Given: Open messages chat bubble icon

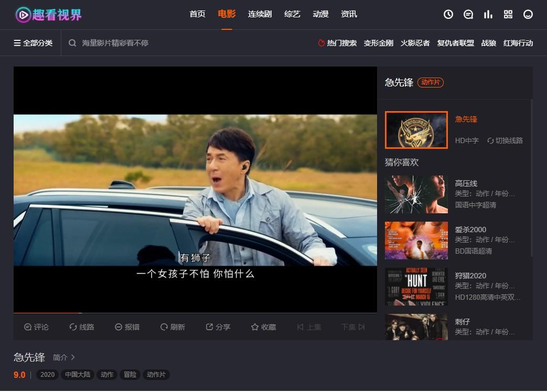Looking at the screenshot, I should [x=468, y=14].
